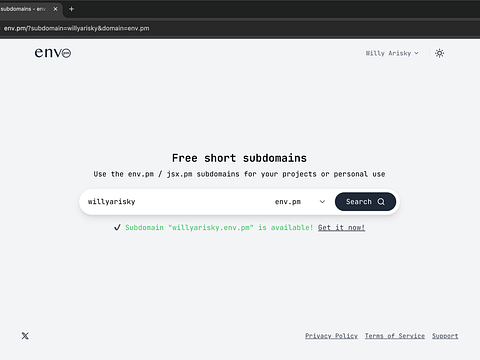Screen dimensions: 480x360
Task: Click the green checkmark availability icon
Action: pos(117,228)
